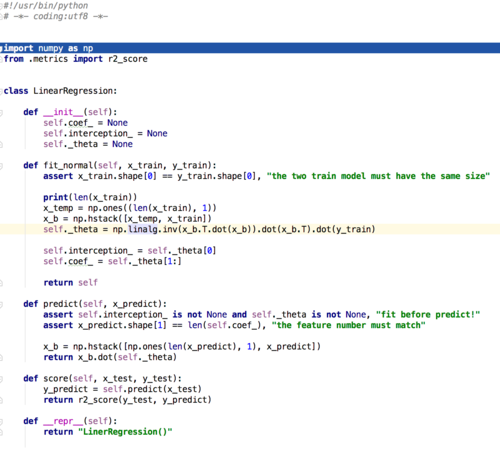The width and height of the screenshot is (500, 456).
Task: Click the 'the feature number must match' string
Action: click(349, 325)
